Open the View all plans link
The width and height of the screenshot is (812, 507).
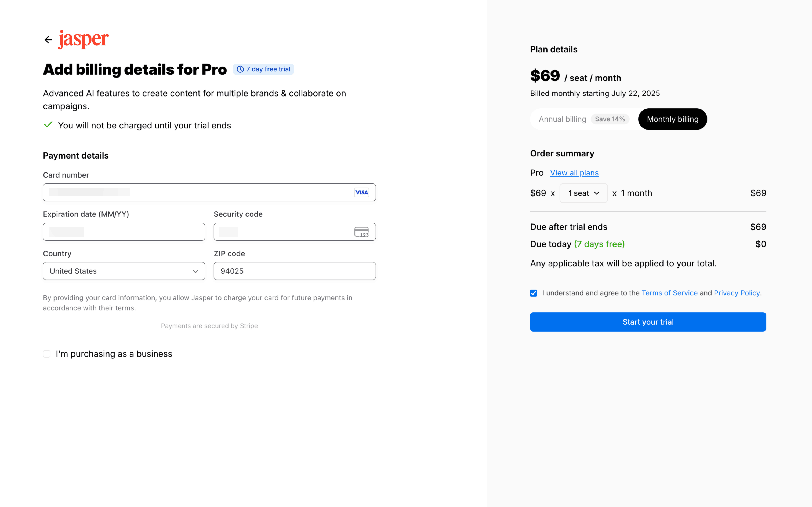(574, 173)
